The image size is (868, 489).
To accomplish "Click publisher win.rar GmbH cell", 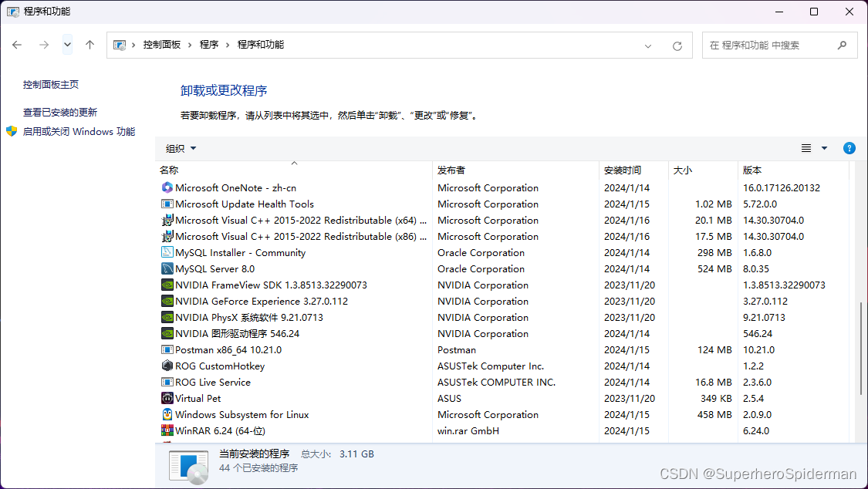I will tap(468, 430).
